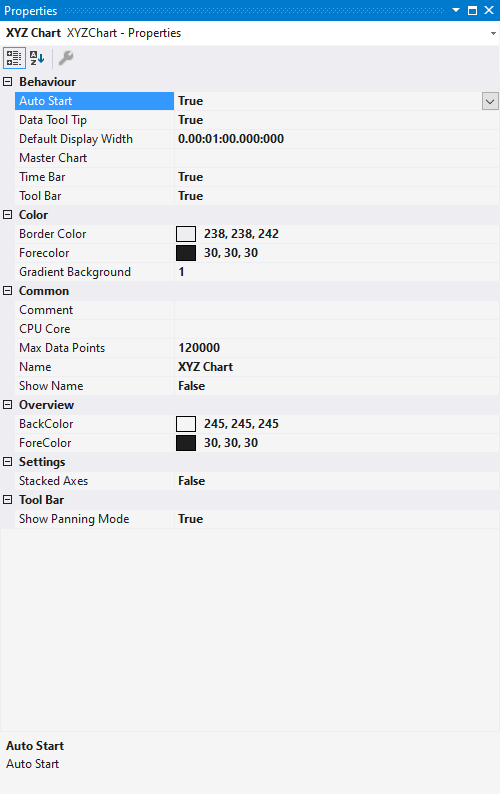Collapse the Overview category
This screenshot has width=500, height=794.
pos(8,405)
